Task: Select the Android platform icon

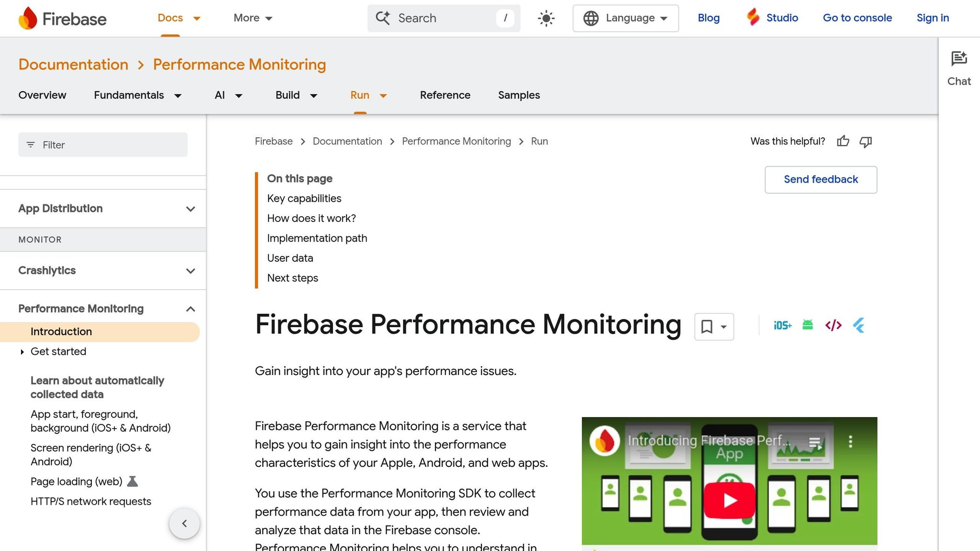Action: point(807,325)
